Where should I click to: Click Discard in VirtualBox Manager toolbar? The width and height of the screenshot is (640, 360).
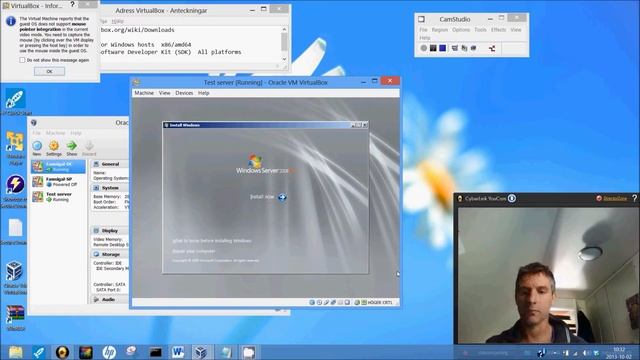(89, 148)
